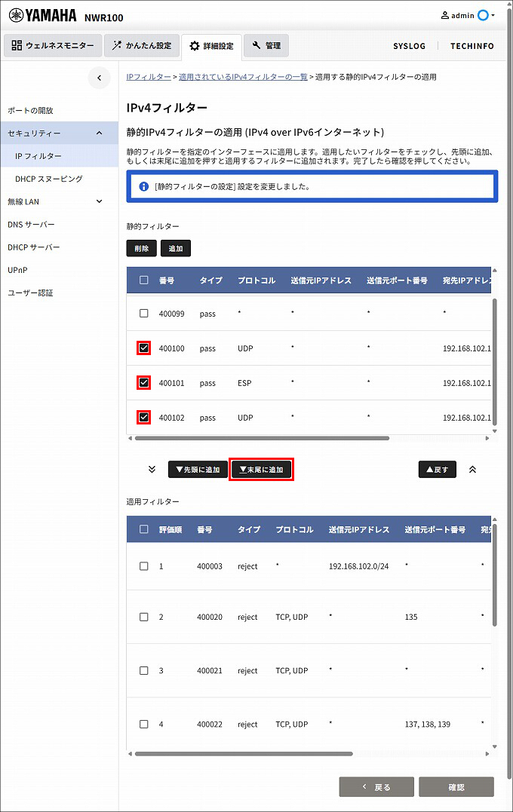Image resolution: width=513 pixels, height=812 pixels.
Task: Click 評価順 column header
Action: tap(170, 529)
